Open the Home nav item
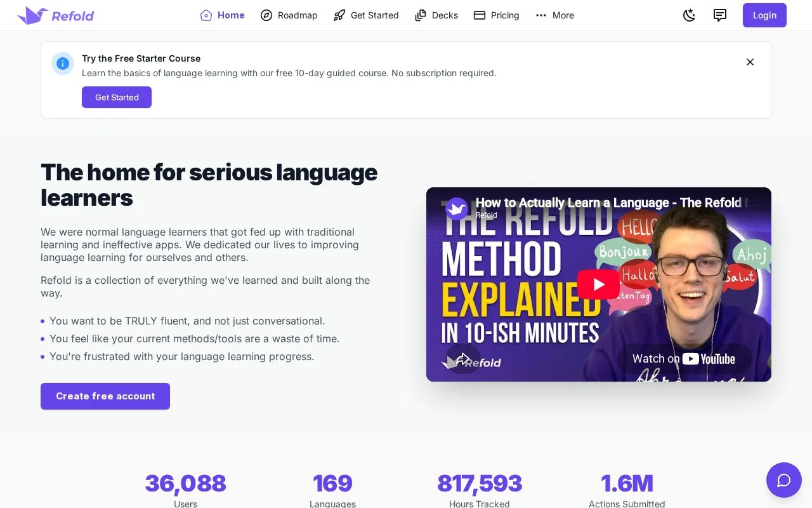 (223, 15)
